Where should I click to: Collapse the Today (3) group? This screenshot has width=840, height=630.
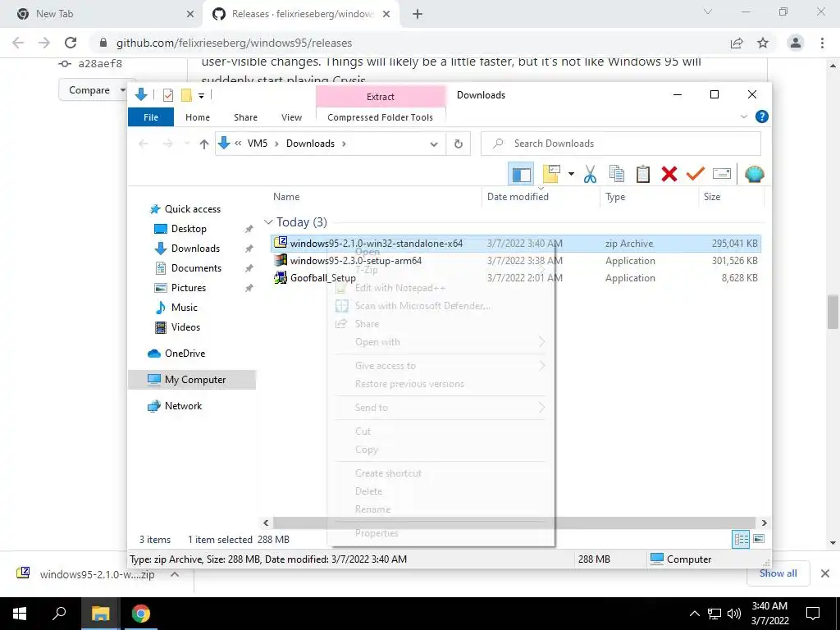tap(268, 221)
